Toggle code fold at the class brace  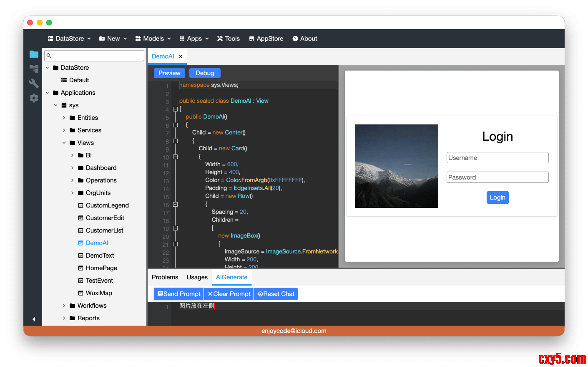[175, 109]
